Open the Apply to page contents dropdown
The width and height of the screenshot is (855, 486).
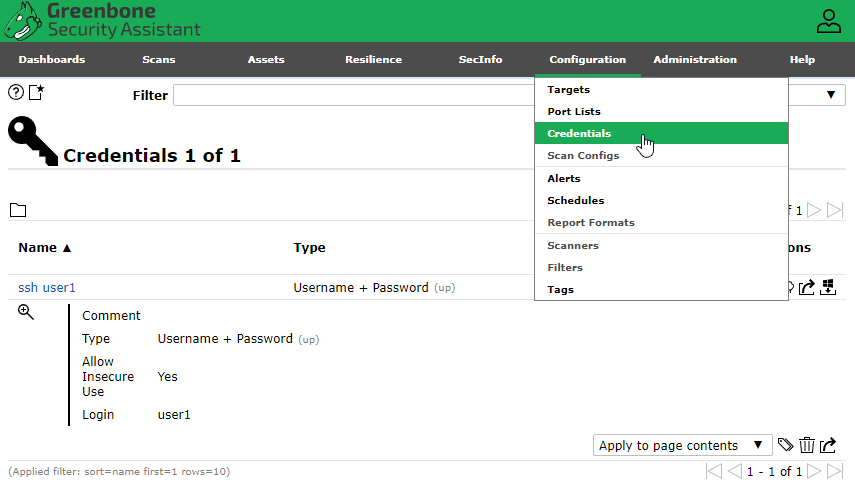682,445
